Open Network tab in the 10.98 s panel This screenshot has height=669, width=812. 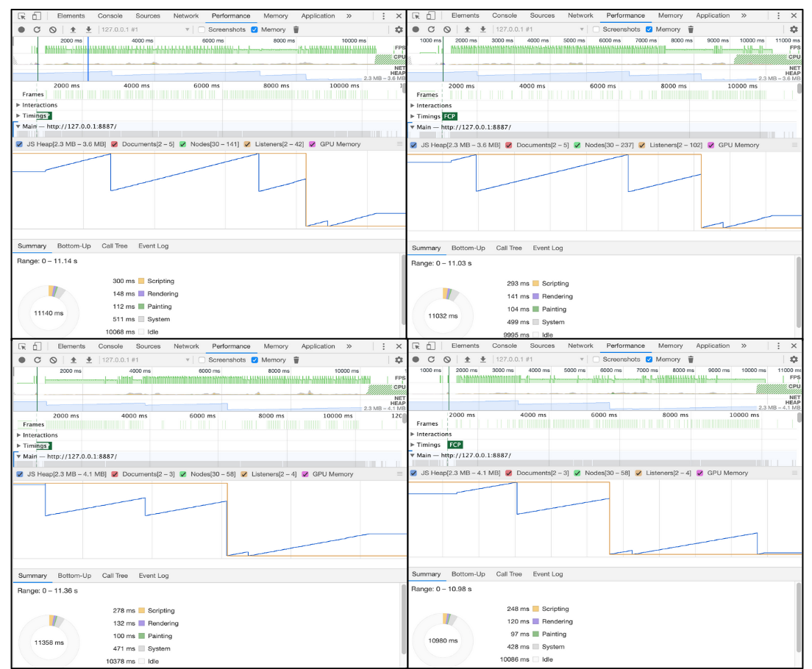pos(580,346)
